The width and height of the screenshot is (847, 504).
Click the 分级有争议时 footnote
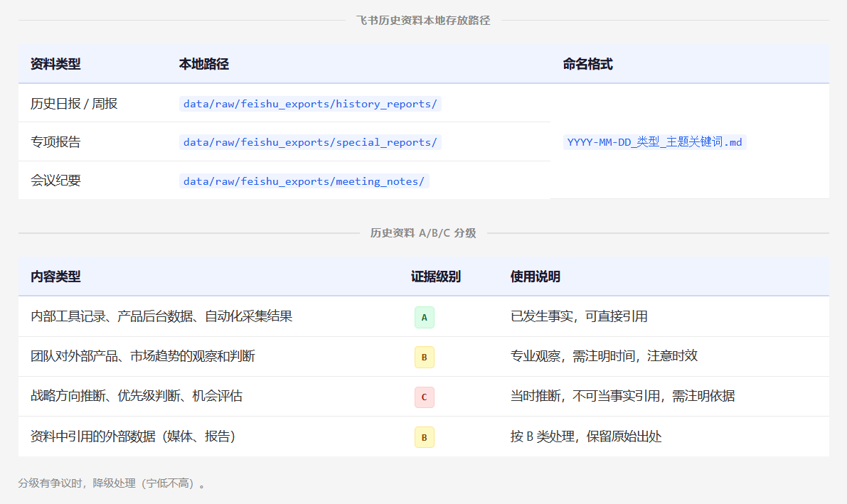(112, 483)
